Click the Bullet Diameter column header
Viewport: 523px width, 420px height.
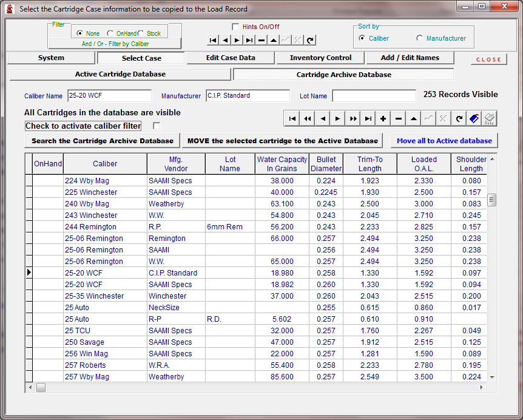pos(326,164)
